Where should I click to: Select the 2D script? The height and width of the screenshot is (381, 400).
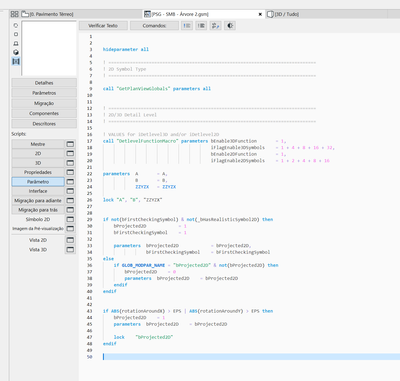tap(38, 153)
